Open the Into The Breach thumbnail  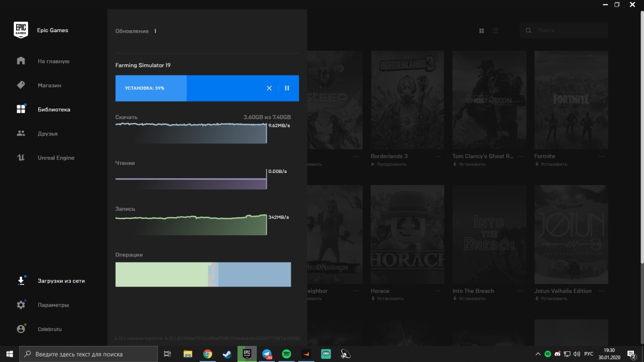[x=489, y=234]
